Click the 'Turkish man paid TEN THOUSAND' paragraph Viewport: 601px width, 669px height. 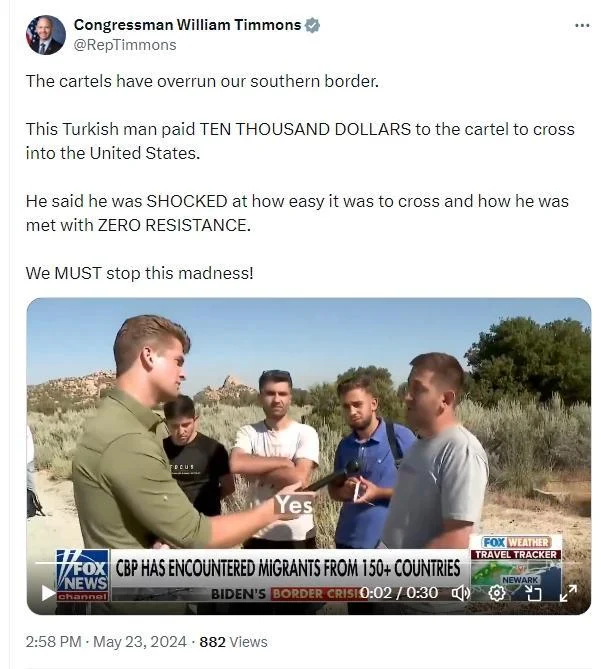[x=300, y=141]
